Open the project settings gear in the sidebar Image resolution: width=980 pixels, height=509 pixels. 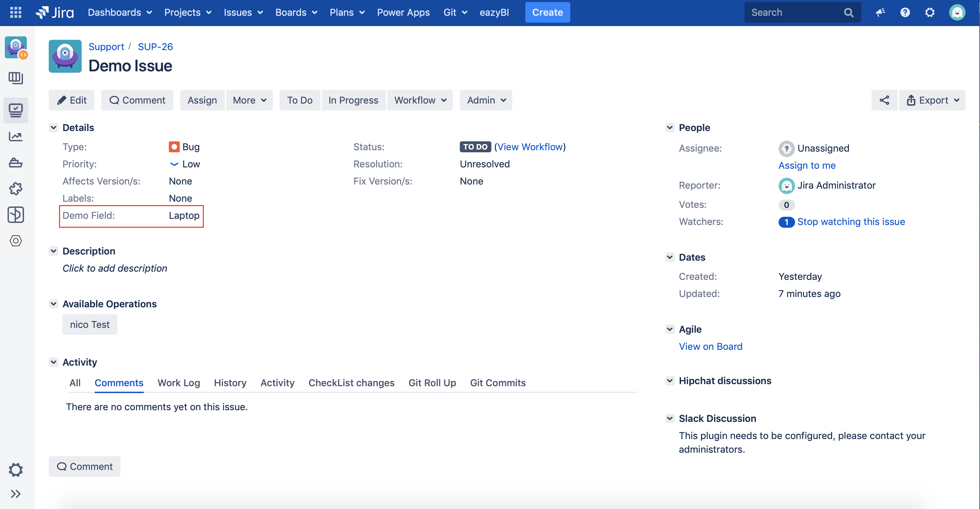pyautogui.click(x=15, y=470)
